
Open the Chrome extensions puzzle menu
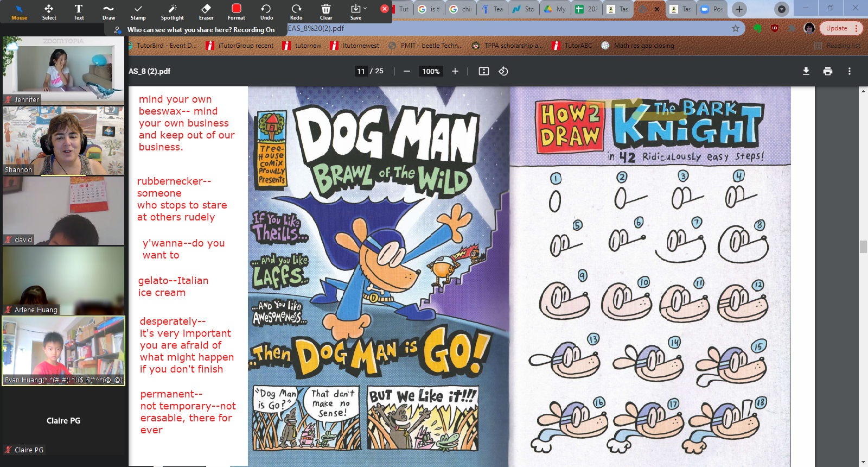(792, 28)
